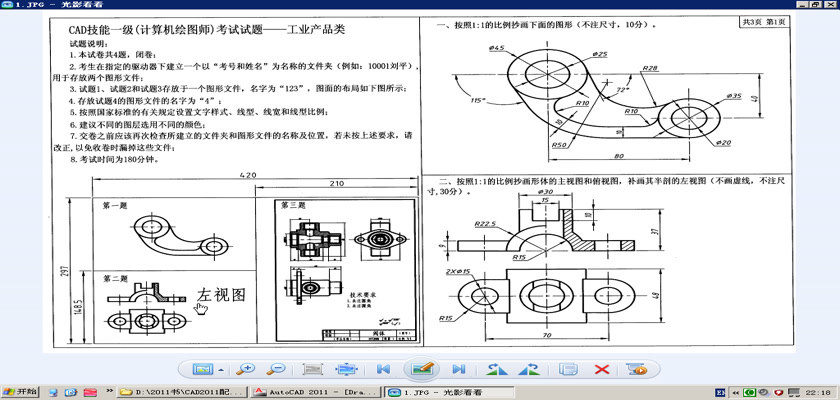Click the CAD技能一级 exam title text

(x=207, y=29)
